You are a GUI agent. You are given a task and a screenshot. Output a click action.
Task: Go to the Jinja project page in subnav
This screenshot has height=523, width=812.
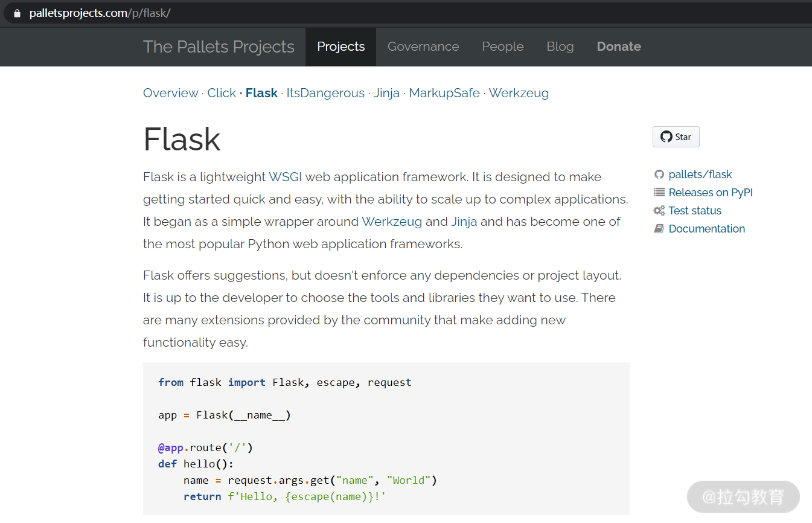click(x=386, y=93)
